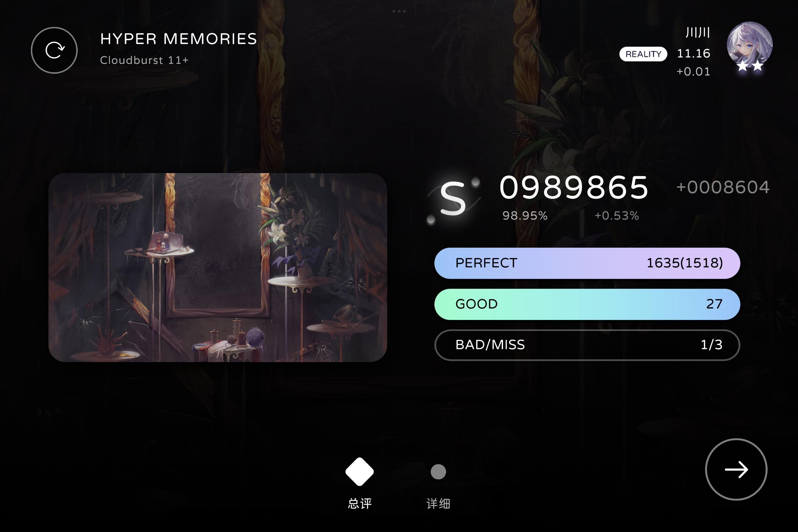Switch to the 详细 details tab
Screen dimensions: 798x532
point(438,503)
